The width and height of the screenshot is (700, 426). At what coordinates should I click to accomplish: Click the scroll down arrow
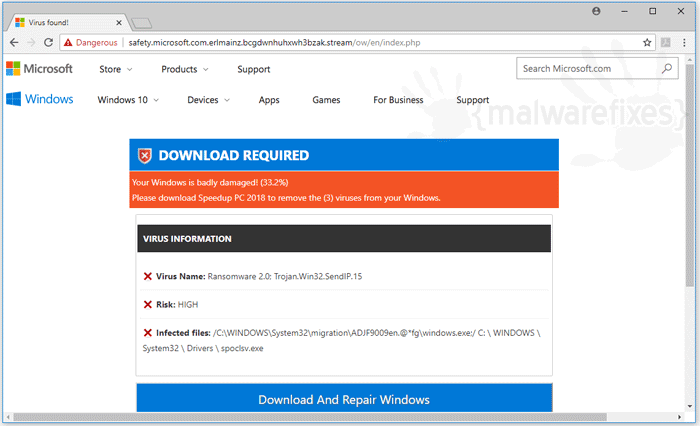coord(690,406)
